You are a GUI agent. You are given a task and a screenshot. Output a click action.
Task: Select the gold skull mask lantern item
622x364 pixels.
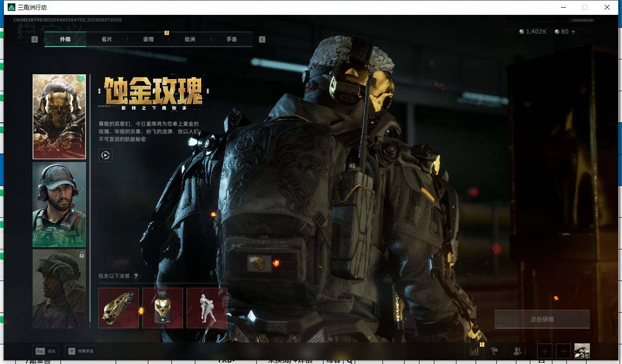click(x=163, y=308)
